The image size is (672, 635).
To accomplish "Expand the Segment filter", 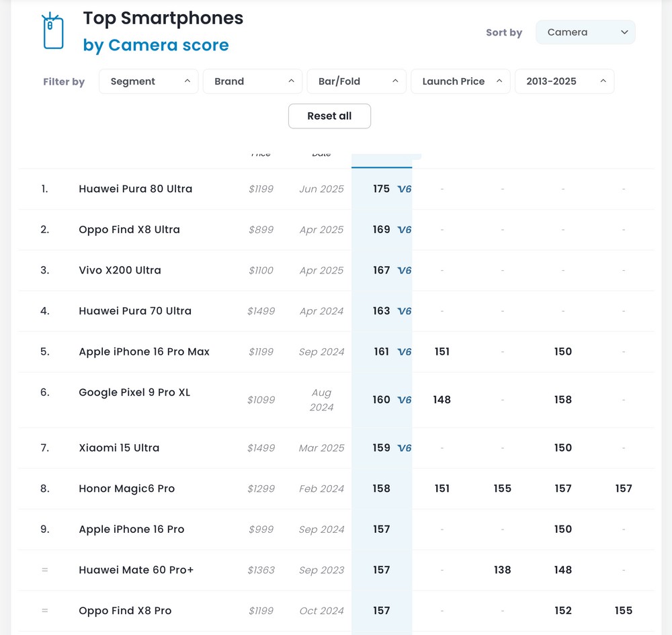I will click(149, 81).
